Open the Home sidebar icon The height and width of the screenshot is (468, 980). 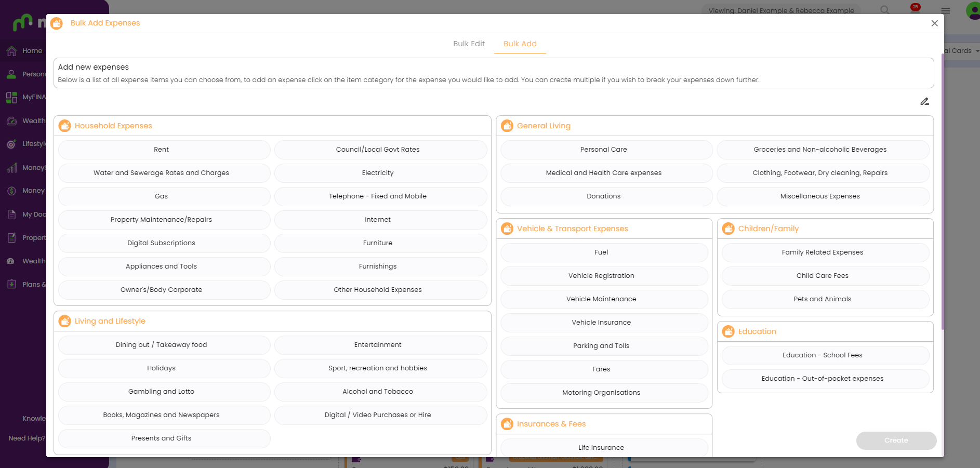pos(11,51)
